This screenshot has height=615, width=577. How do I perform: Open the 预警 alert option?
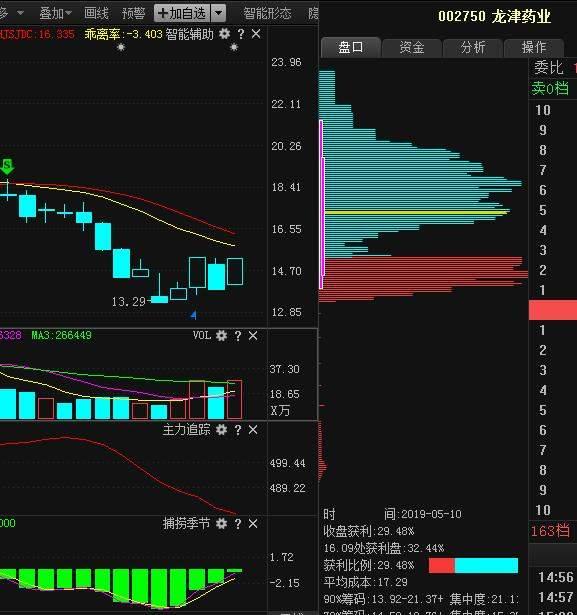133,14
